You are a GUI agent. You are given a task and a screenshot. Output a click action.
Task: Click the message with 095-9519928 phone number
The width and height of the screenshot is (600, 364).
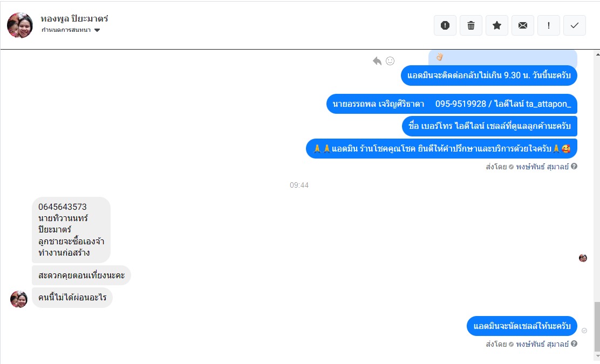[x=452, y=104]
